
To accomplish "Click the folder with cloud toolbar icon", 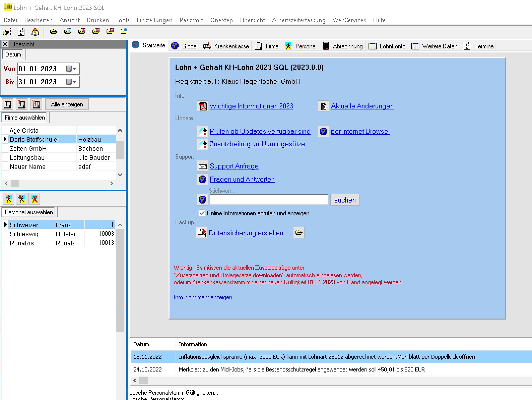I will click(x=124, y=31).
